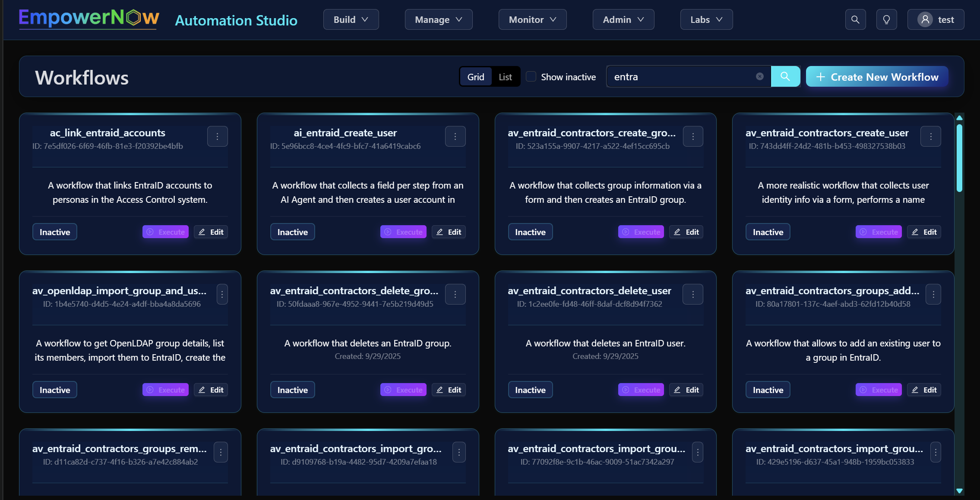Click inside the workflow search input field

pyautogui.click(x=682, y=76)
